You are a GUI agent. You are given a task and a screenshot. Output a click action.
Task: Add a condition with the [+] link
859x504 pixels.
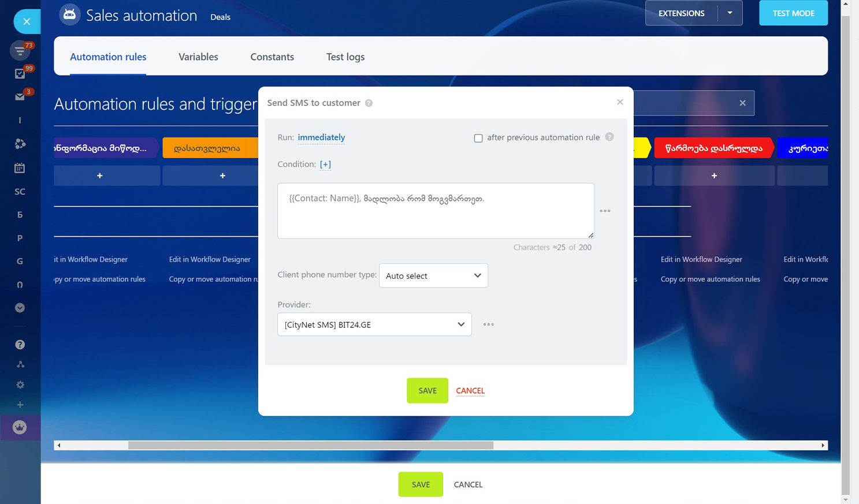coord(325,165)
